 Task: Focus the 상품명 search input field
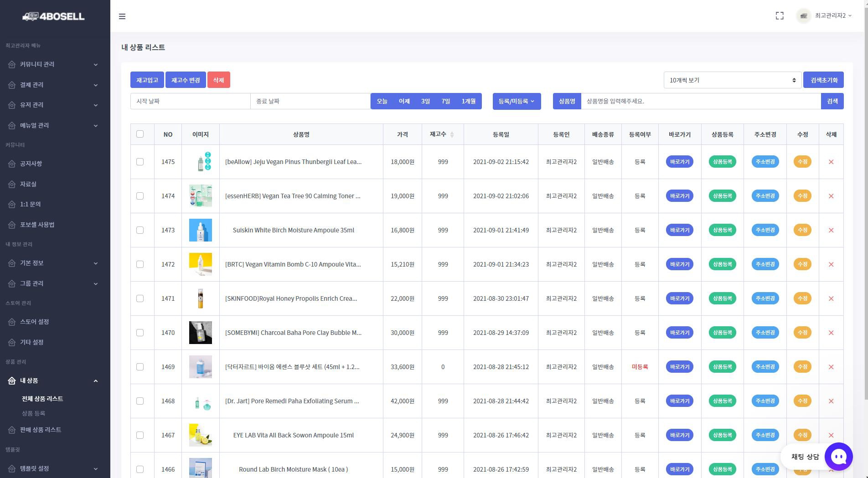coord(701,101)
